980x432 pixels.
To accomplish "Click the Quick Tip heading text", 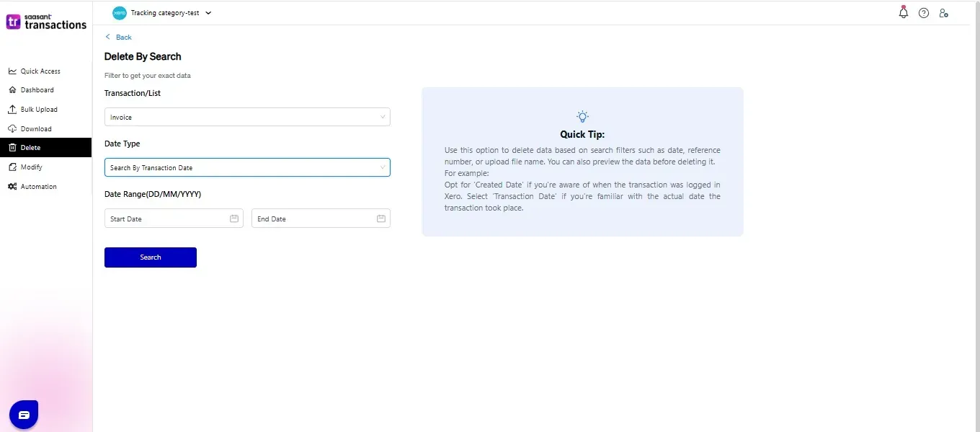I will point(582,134).
